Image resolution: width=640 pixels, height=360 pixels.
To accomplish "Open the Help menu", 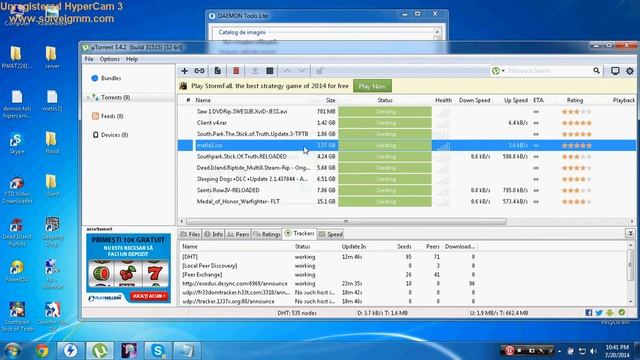I will tap(131, 59).
